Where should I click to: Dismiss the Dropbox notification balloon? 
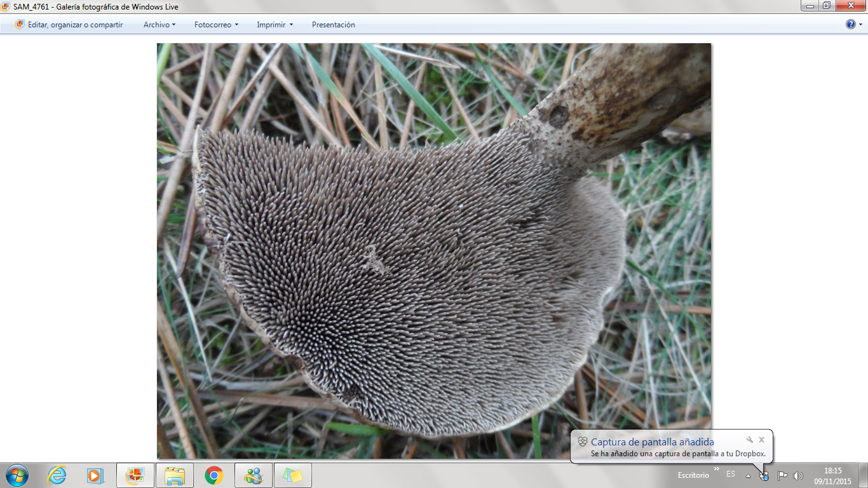tap(761, 440)
